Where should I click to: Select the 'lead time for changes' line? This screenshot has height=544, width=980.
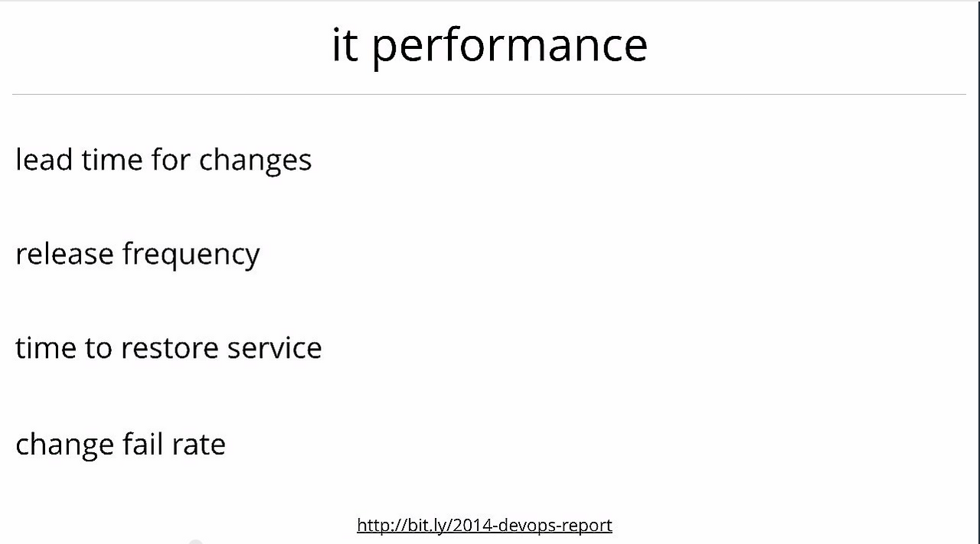coord(163,160)
